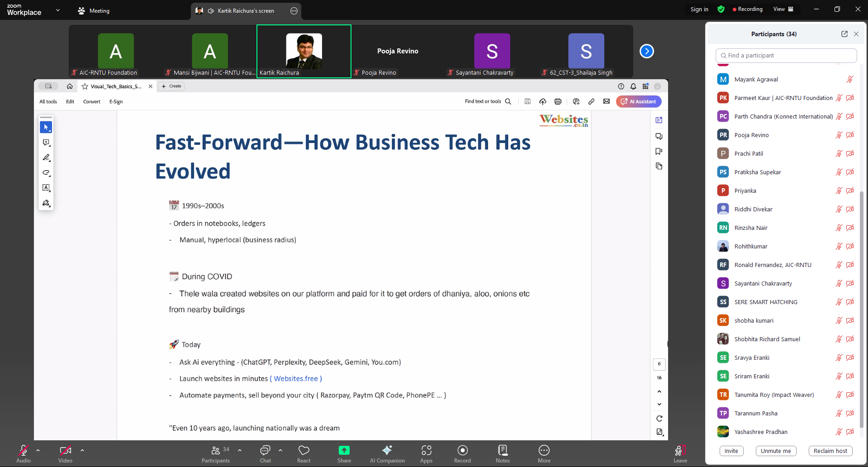Open the Convert menu
Screen dimensions: 868x467
click(92, 101)
